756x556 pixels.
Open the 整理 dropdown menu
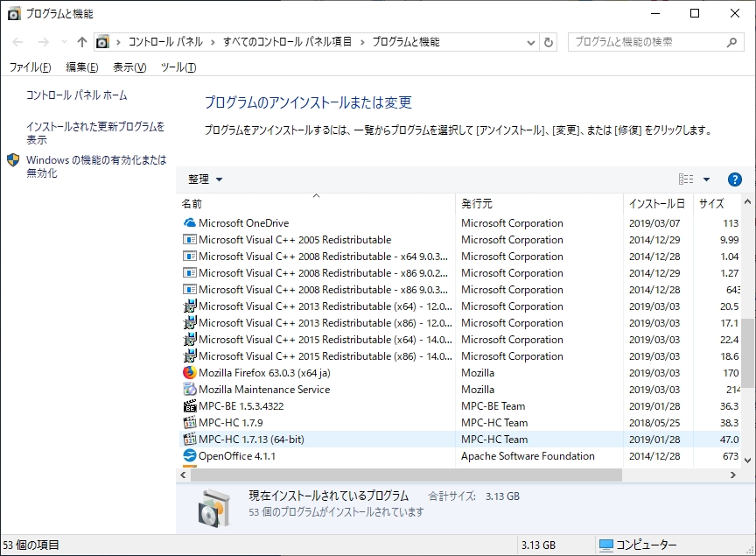click(206, 179)
